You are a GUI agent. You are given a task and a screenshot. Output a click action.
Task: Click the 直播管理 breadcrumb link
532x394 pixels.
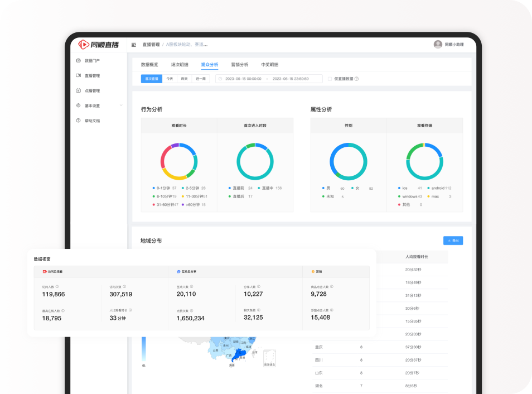click(x=151, y=45)
